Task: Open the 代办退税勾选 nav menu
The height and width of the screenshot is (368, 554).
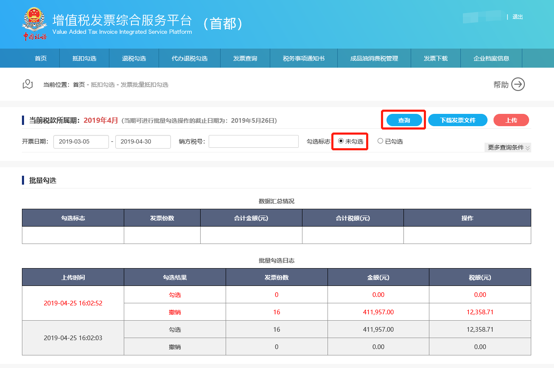Action: [x=189, y=58]
